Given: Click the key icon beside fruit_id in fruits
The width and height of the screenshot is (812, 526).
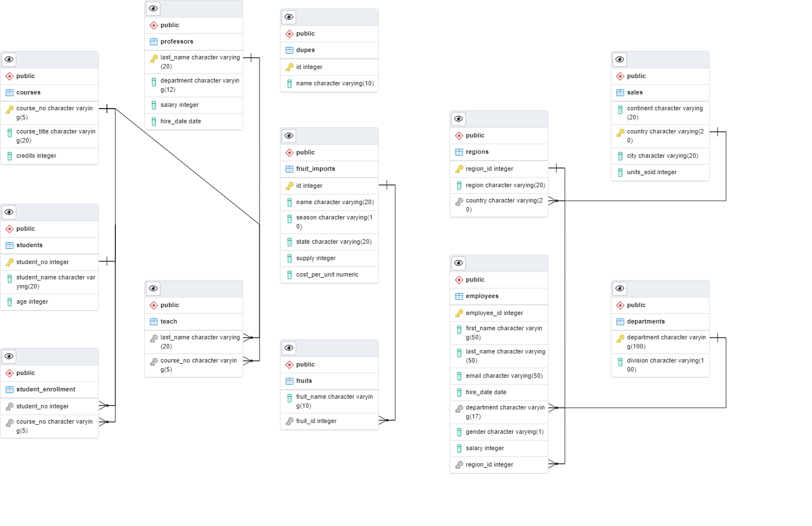Looking at the screenshot, I should coord(289,421).
